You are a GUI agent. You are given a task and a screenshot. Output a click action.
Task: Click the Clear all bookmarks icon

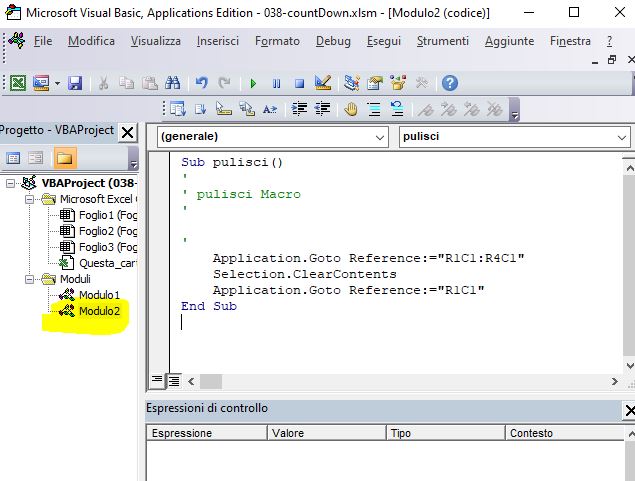495,109
